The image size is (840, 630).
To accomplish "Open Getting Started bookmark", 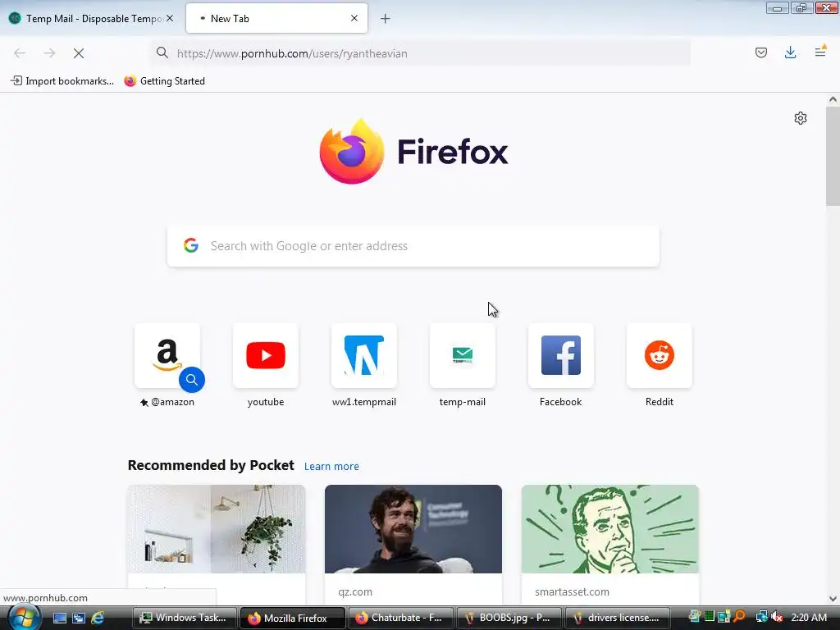I will tap(164, 81).
